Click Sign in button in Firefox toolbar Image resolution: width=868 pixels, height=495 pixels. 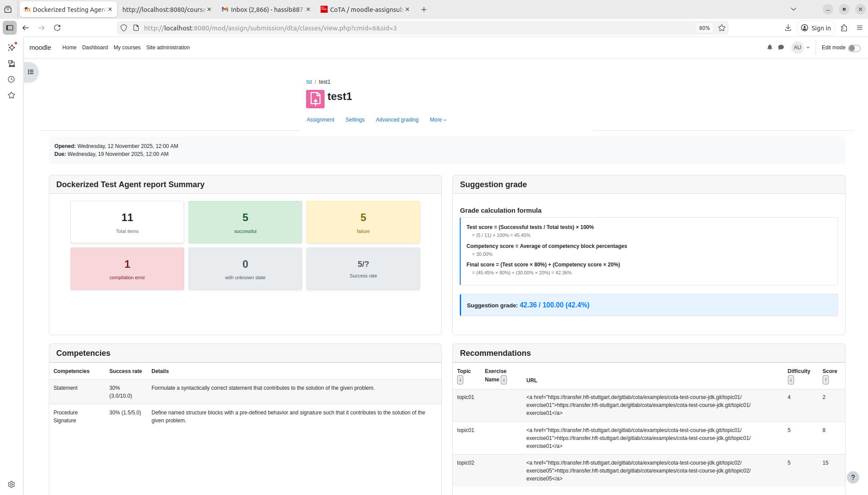[816, 28]
